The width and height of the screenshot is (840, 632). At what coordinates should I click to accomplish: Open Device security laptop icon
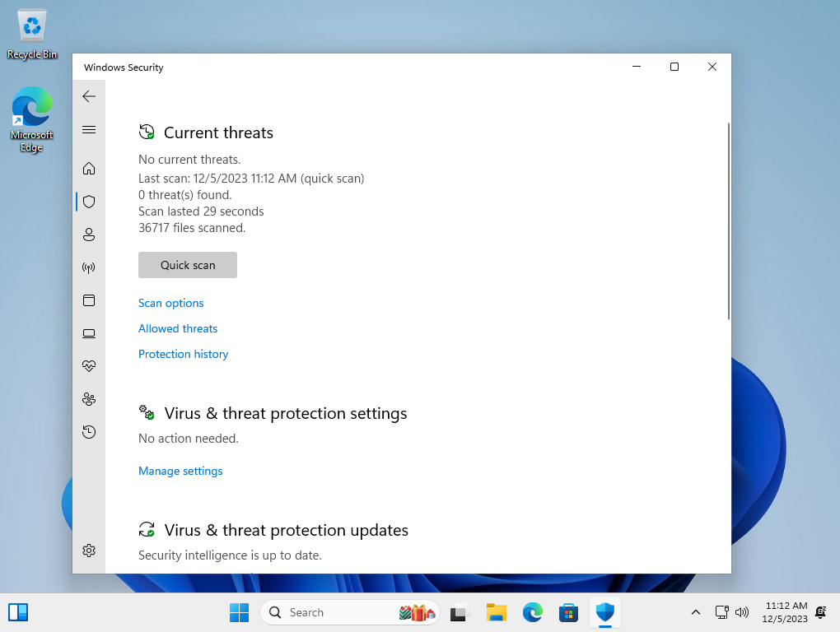point(89,333)
